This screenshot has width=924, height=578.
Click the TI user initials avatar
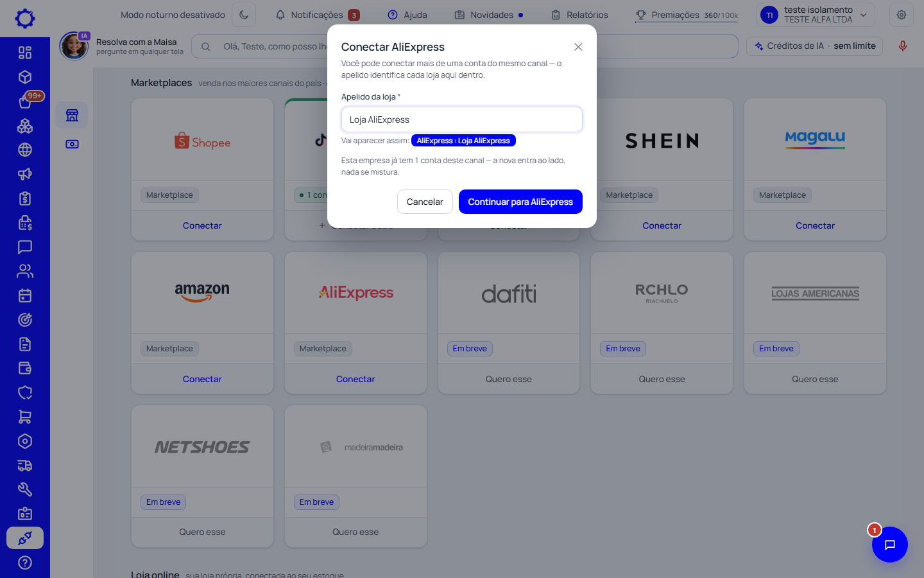coord(769,15)
